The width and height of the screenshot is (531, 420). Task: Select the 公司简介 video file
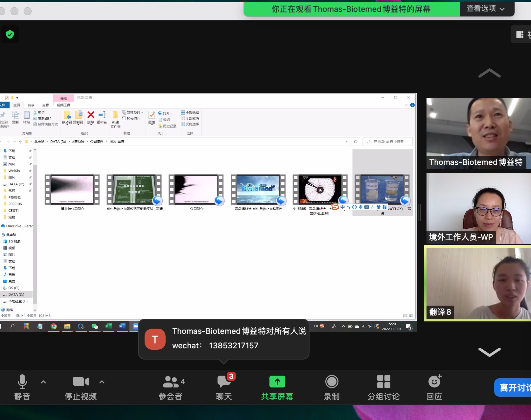point(196,193)
